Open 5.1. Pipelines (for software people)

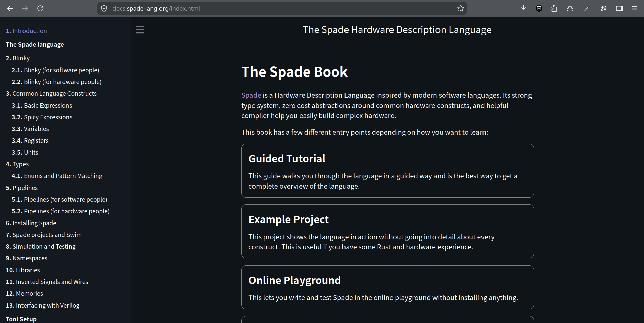59,199
